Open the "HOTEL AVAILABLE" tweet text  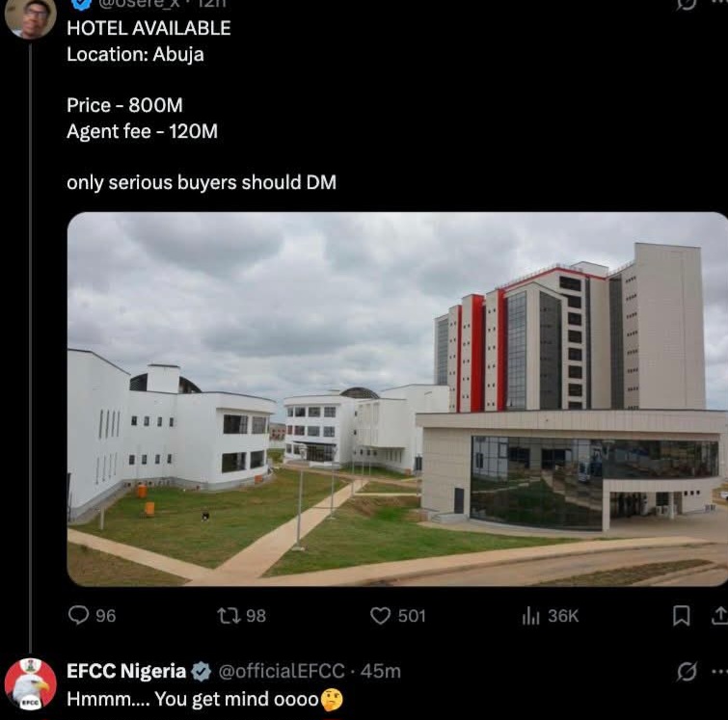148,28
